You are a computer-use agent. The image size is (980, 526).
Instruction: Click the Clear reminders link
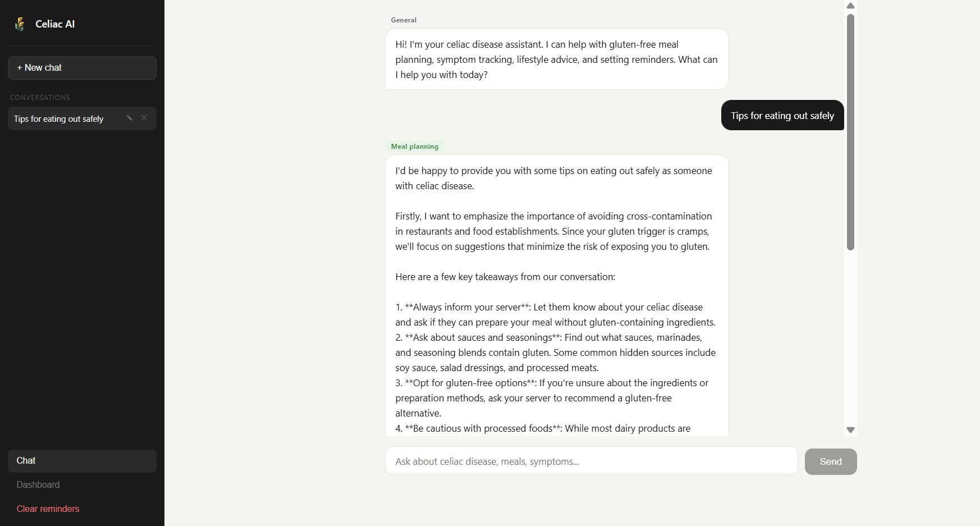tap(48, 509)
